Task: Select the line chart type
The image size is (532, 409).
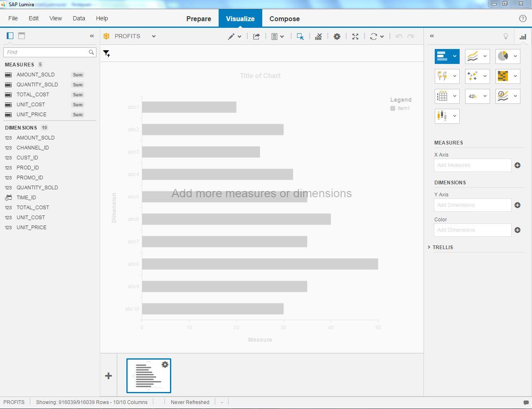Action: coord(473,56)
